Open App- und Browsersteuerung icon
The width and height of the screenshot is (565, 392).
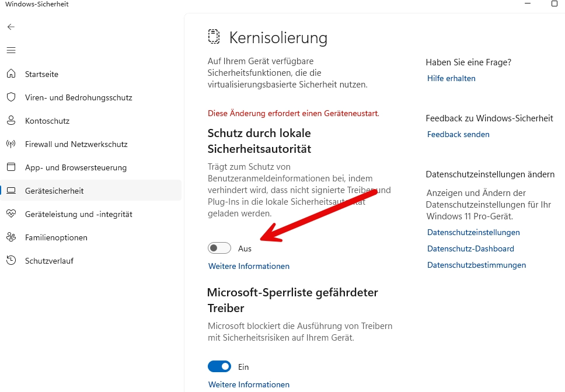pyautogui.click(x=11, y=167)
